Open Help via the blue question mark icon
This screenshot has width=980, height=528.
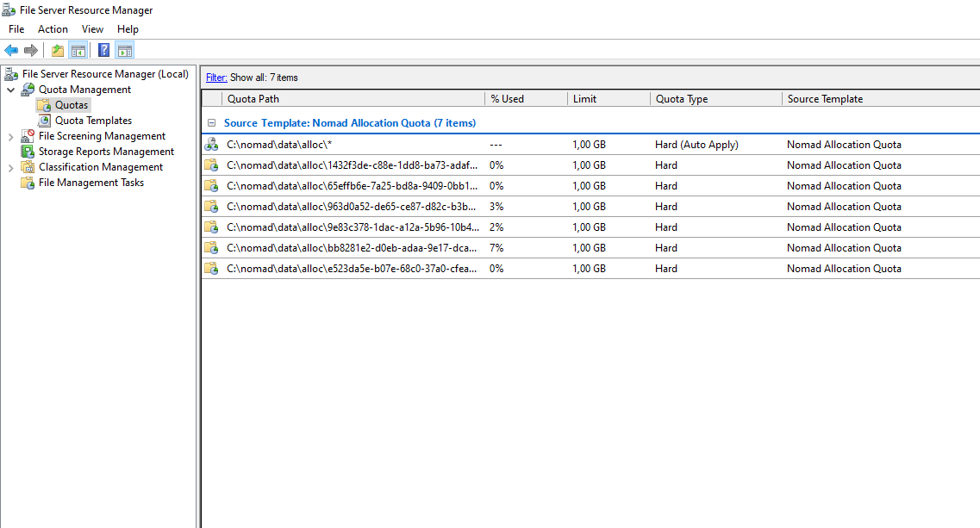click(103, 50)
